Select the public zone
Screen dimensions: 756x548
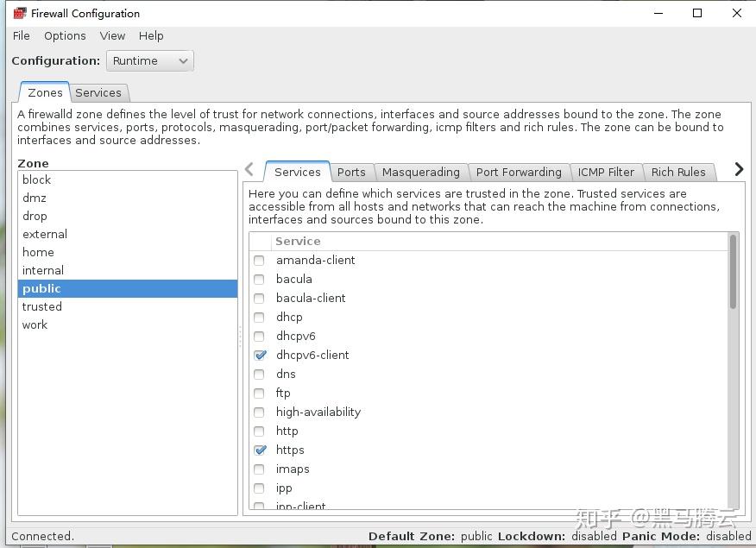tap(128, 288)
